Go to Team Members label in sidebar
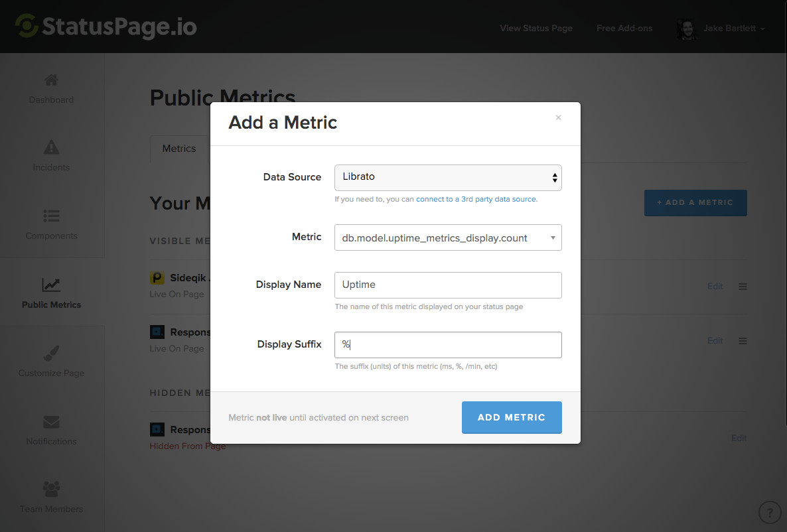Screen dimensions: 787x532 tap(51, 509)
